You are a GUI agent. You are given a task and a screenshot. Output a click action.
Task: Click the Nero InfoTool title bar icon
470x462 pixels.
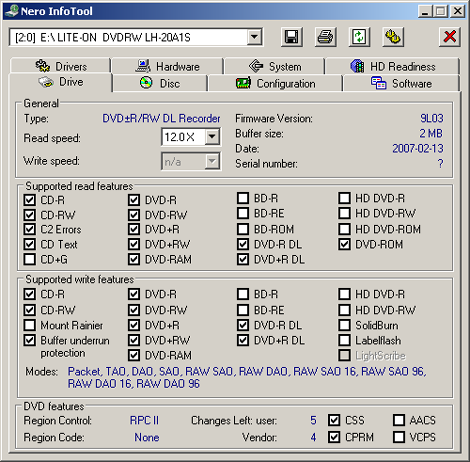coord(12,11)
